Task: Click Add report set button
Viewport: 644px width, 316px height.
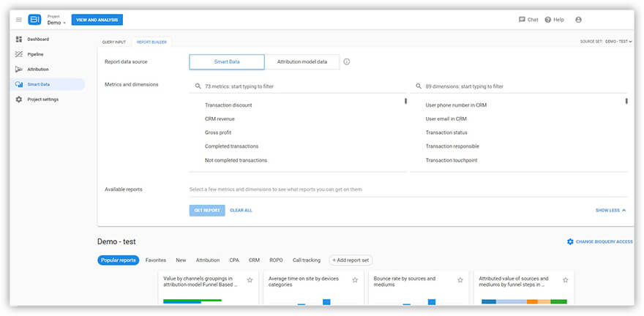Action: 351,260
